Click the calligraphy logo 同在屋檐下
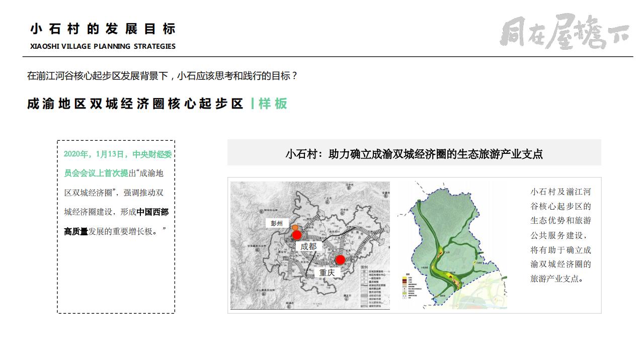 click(564, 32)
